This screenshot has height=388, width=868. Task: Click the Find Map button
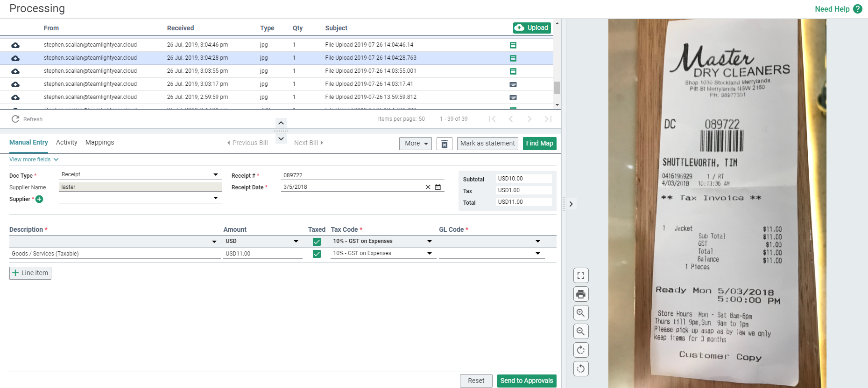point(540,144)
